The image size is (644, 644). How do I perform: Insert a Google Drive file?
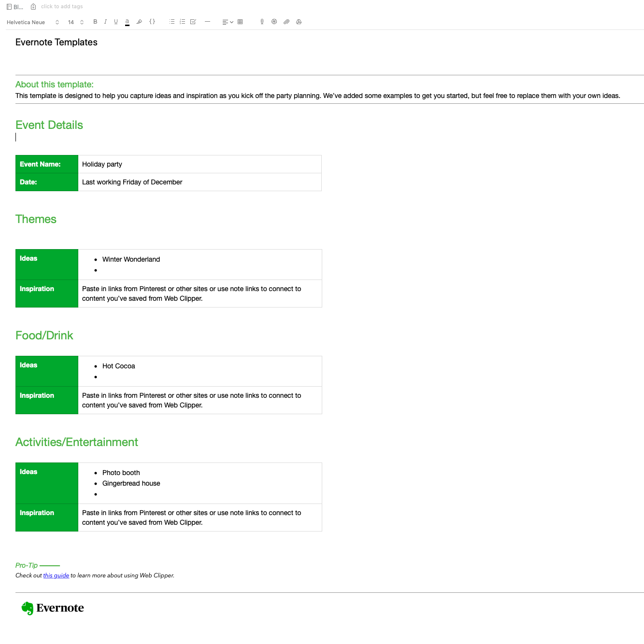tap(299, 22)
